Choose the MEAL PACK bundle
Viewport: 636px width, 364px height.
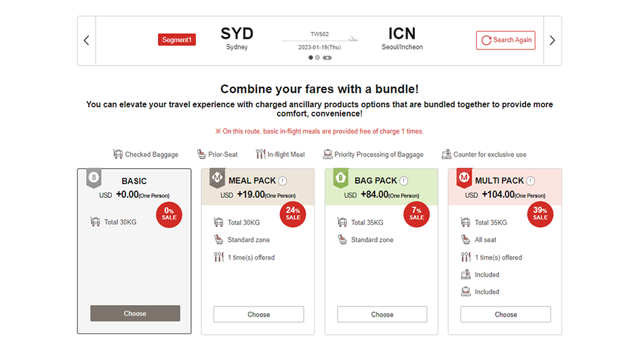[x=258, y=315]
